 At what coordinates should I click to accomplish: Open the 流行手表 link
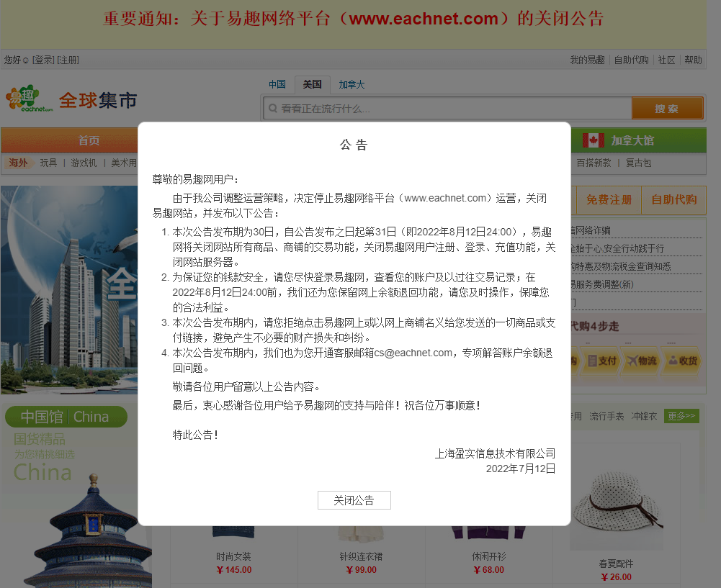click(606, 416)
